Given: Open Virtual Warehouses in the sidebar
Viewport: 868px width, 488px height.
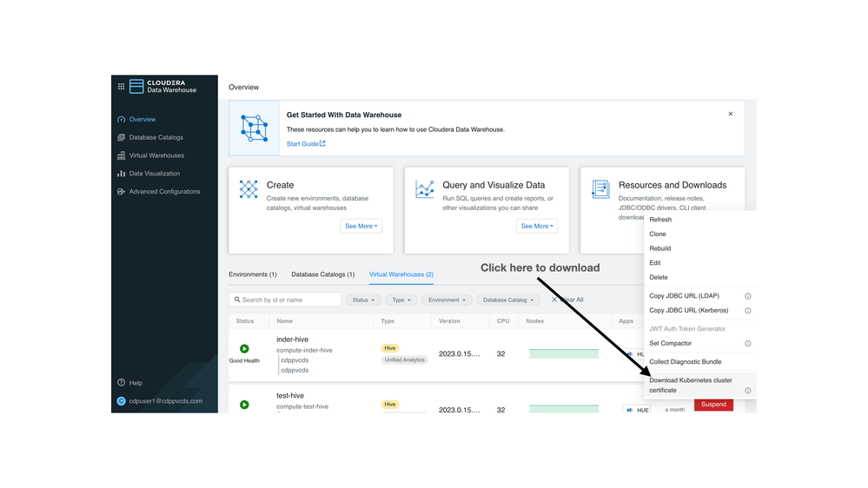Looking at the screenshot, I should point(156,155).
